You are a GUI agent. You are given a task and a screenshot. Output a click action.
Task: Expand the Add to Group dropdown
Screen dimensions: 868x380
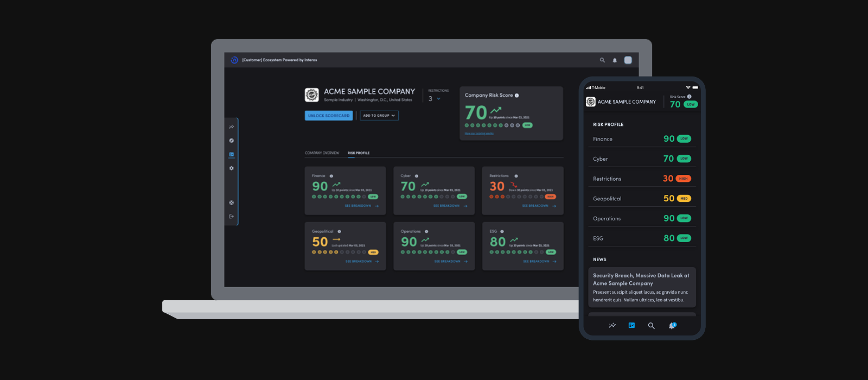[x=379, y=116]
